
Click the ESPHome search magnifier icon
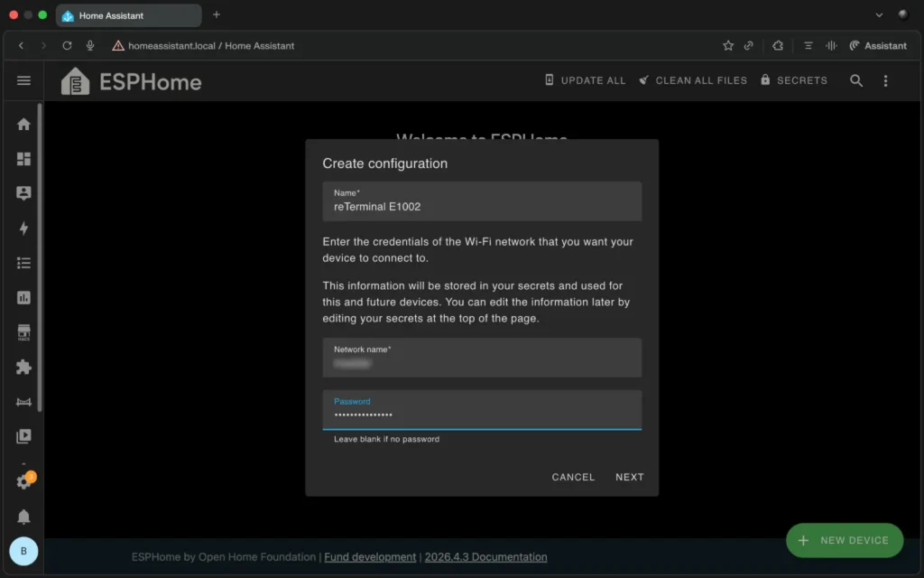coord(856,80)
